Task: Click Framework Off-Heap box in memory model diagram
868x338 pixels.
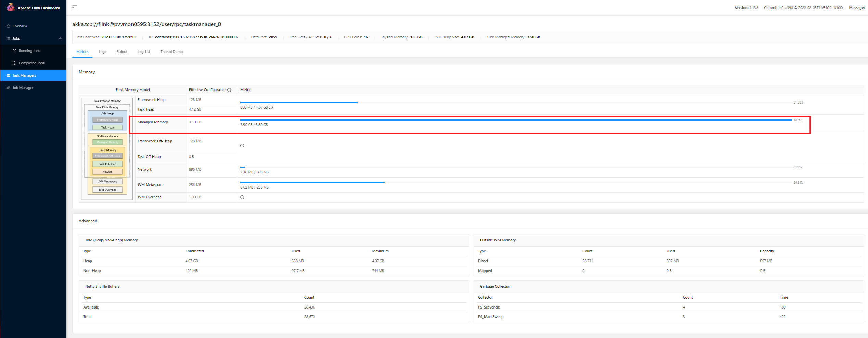Action: [108, 156]
